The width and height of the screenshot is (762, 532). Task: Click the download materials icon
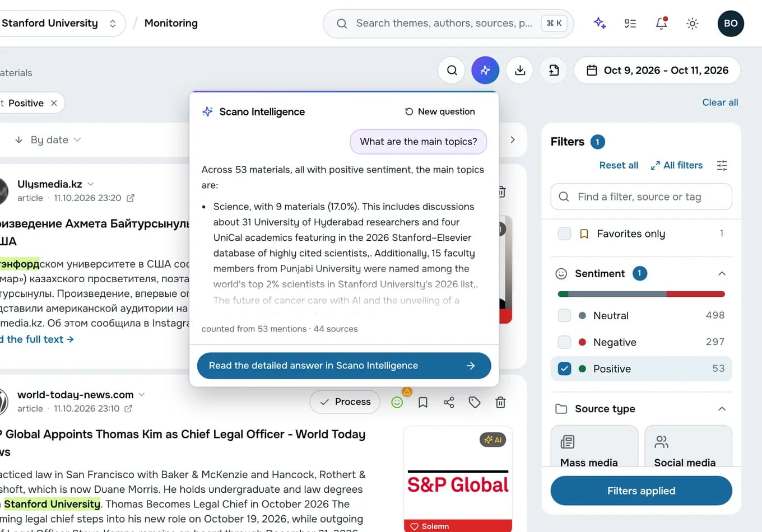click(x=520, y=70)
